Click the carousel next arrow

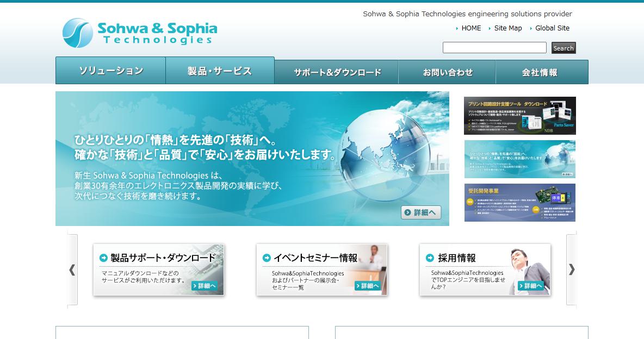(571, 269)
